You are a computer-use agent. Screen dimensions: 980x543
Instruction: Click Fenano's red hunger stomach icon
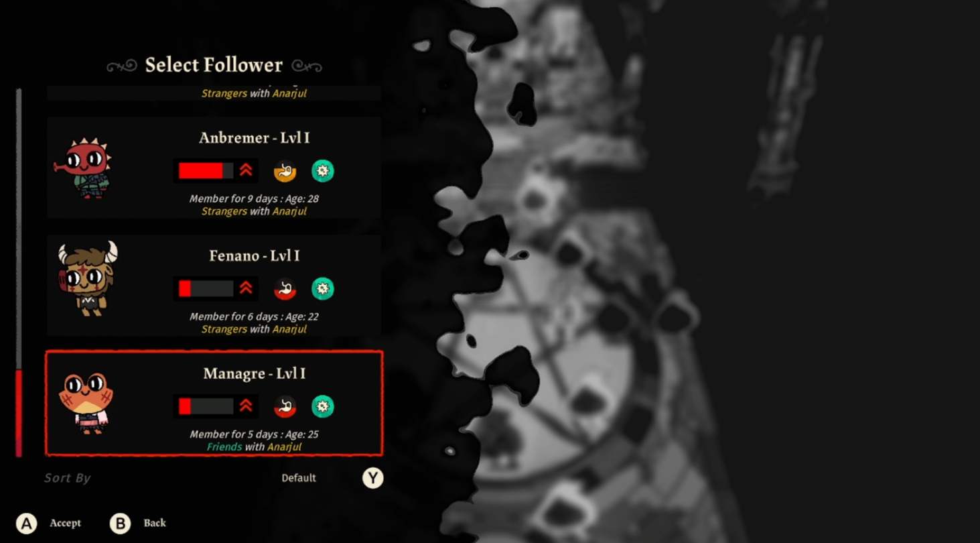tap(285, 289)
